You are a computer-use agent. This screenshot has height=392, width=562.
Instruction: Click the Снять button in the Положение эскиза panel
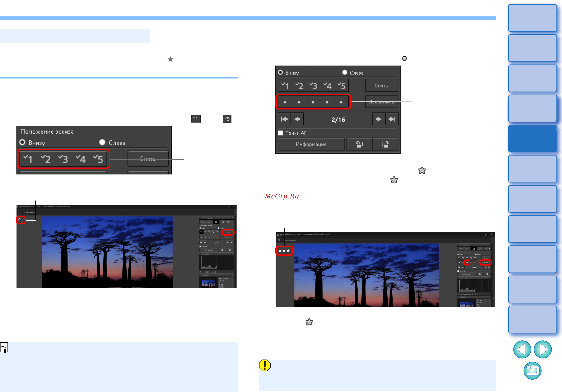[x=148, y=159]
